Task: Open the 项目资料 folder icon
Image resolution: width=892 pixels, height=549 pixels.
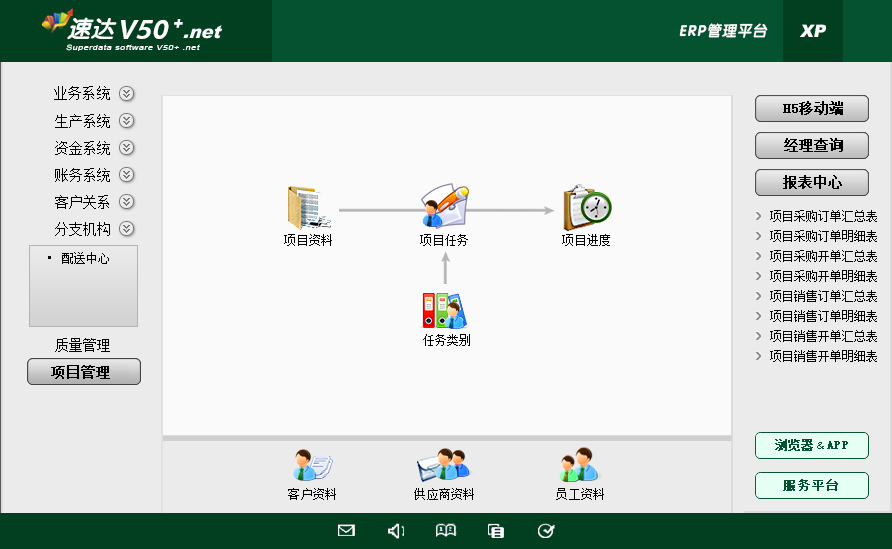Action: coord(308,208)
